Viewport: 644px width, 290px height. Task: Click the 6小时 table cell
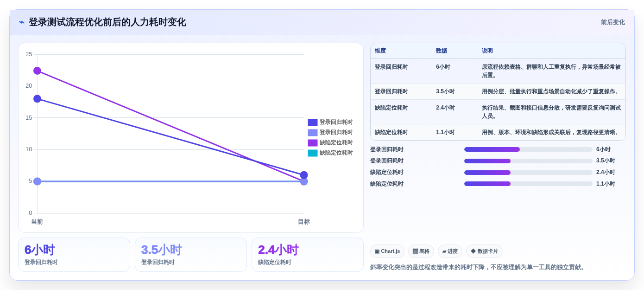[443, 67]
